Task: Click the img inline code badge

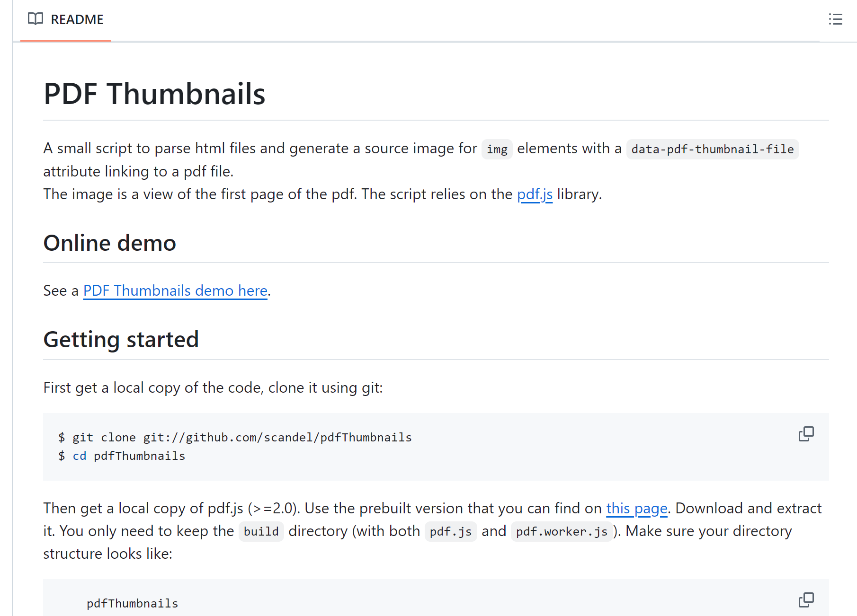Action: [497, 149]
